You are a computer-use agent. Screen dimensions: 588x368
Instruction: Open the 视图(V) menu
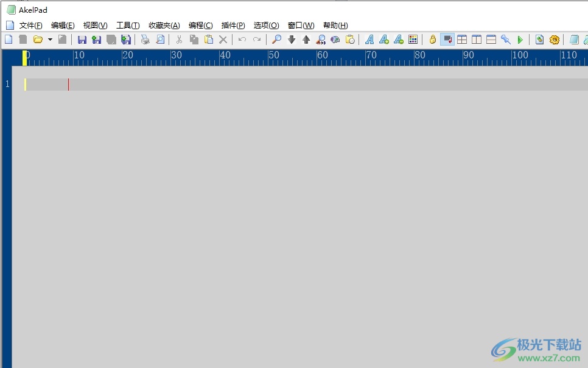[x=95, y=25]
